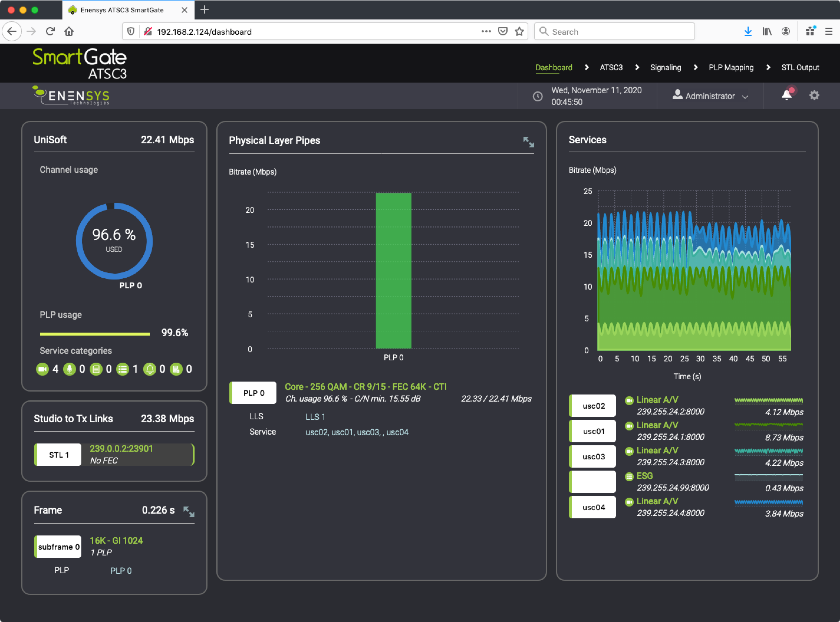This screenshot has height=622, width=840.
Task: Open the STL Output page
Action: click(800, 67)
